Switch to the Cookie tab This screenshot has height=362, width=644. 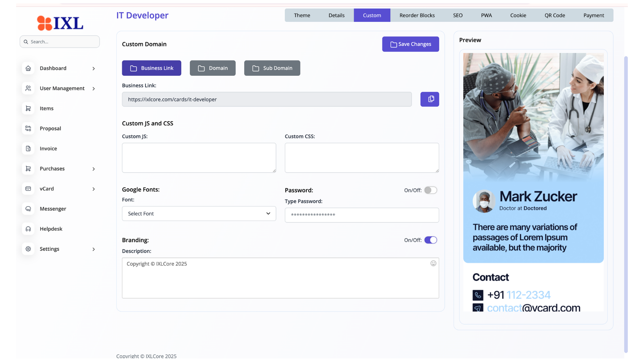pos(518,15)
